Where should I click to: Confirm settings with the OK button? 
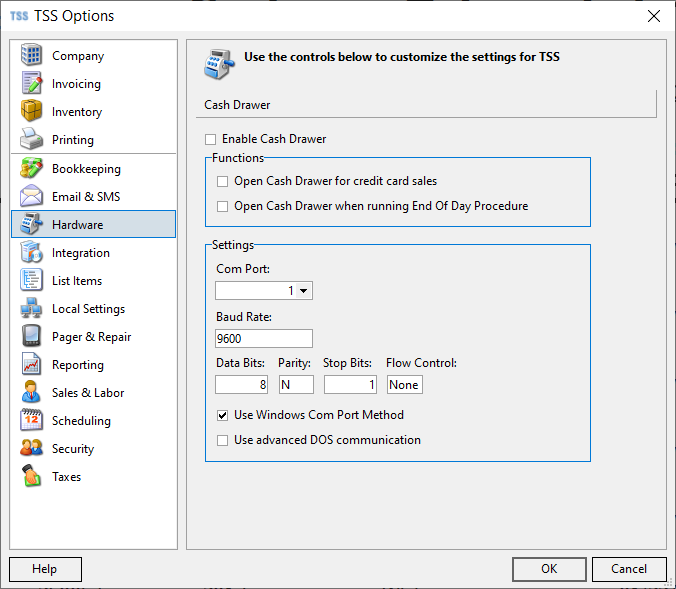click(549, 569)
